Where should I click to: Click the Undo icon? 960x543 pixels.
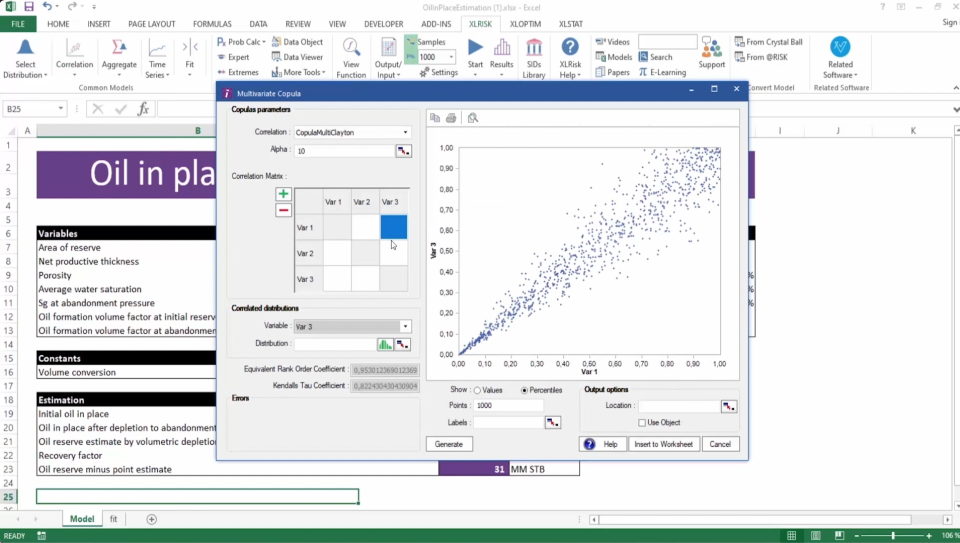(x=47, y=7)
